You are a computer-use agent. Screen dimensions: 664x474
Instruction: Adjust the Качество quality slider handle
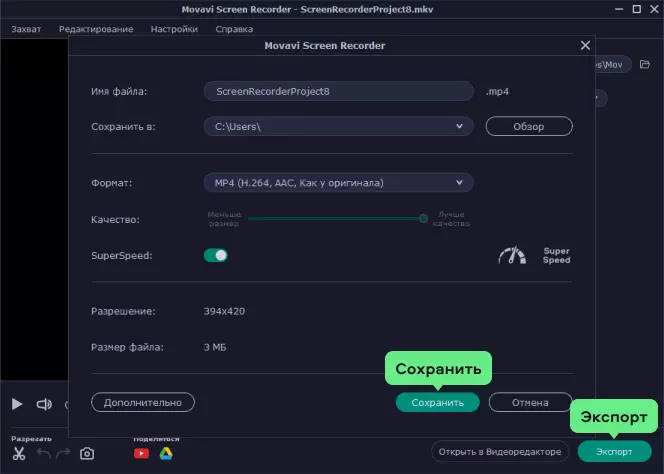[x=423, y=219]
